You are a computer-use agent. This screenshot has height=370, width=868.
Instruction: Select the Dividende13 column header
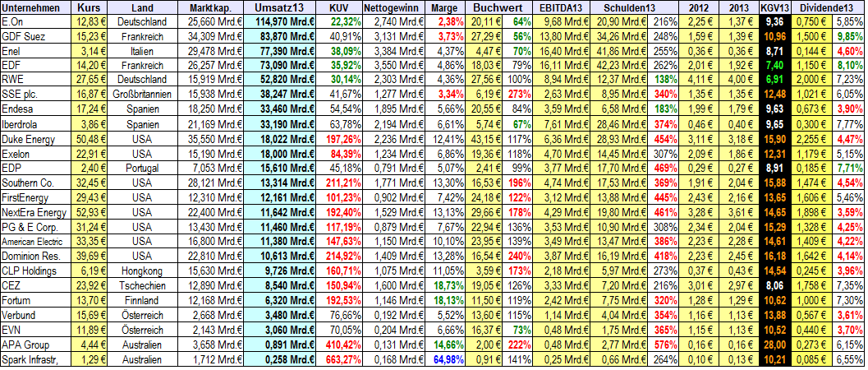[829, 7]
